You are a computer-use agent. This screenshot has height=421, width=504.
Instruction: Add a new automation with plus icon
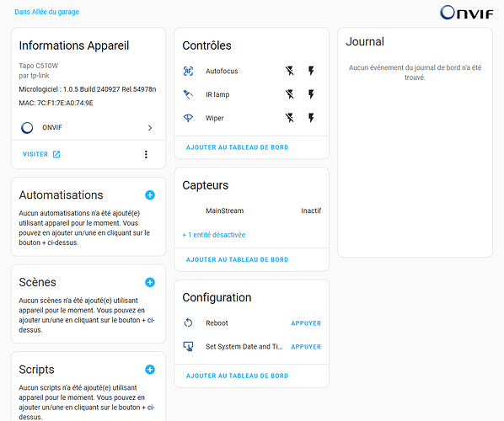(x=150, y=195)
